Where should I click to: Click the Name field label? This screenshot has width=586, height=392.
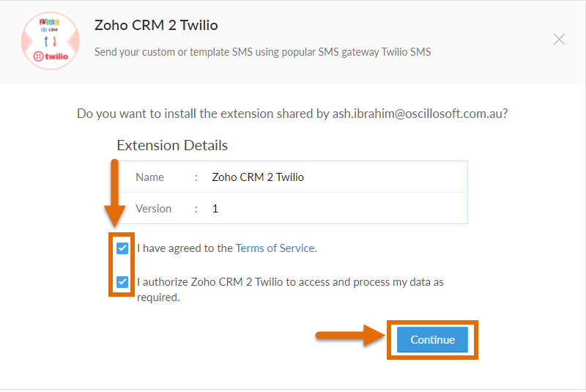[149, 177]
